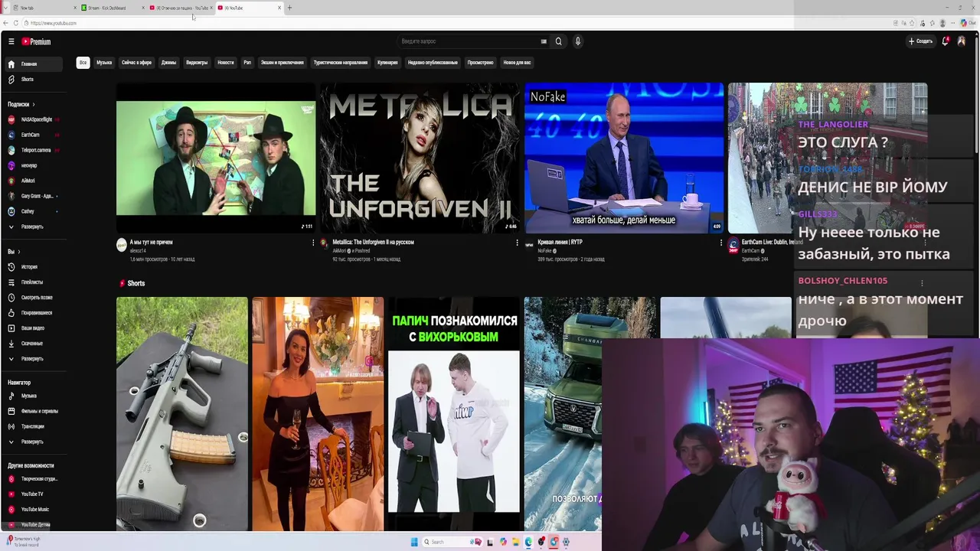The height and width of the screenshot is (551, 980).
Task: Open account avatar menu
Action: [962, 41]
